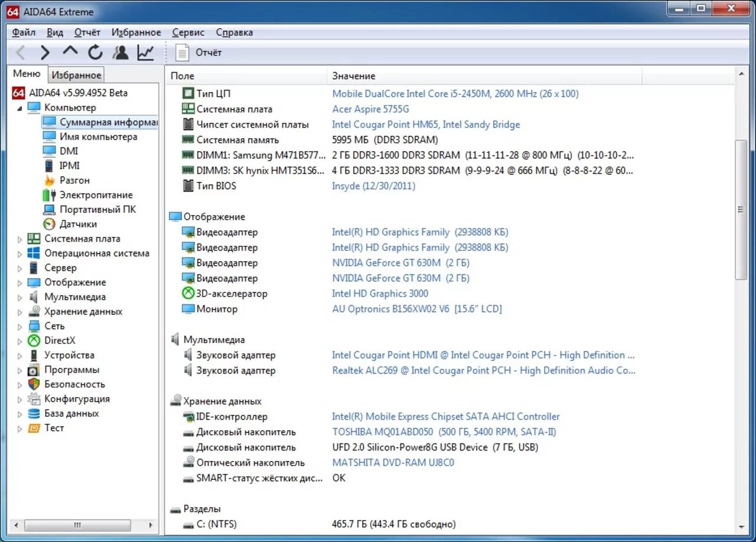Expand the Хранение данных tree node
The width and height of the screenshot is (756, 542).
tap(19, 312)
